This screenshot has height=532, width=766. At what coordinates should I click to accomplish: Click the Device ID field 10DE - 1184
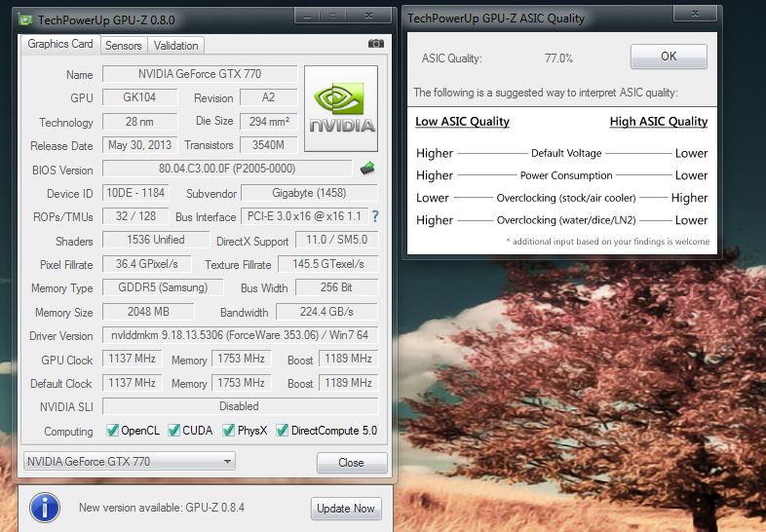[x=135, y=193]
